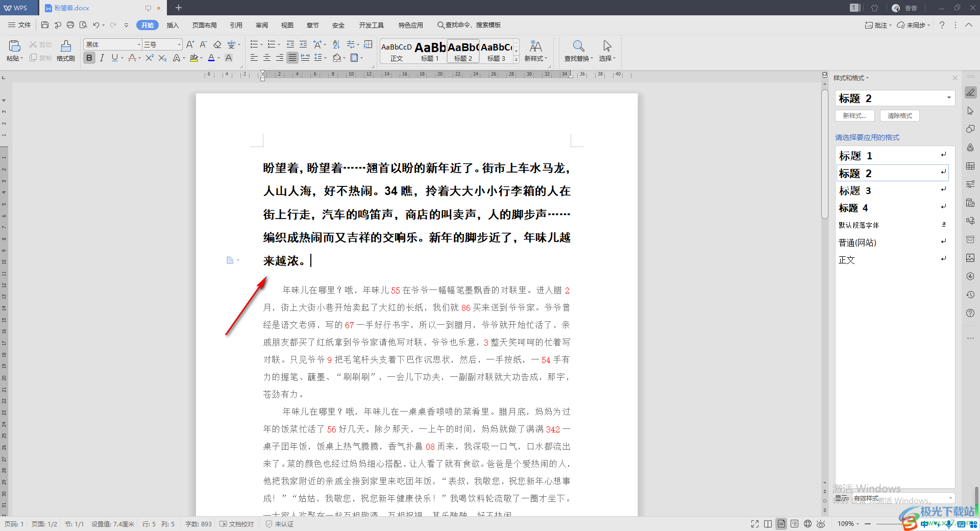This screenshot has height=531, width=980.
Task: Open Find and Replace (查找替换)
Action: [x=578, y=51]
